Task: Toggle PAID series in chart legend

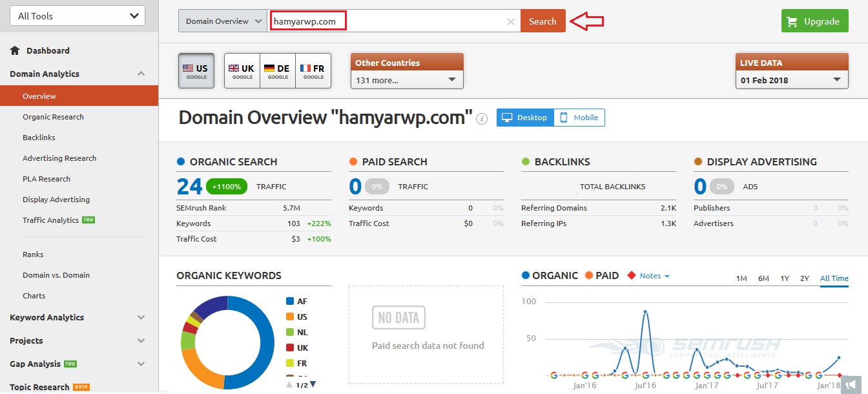Action: click(x=601, y=275)
